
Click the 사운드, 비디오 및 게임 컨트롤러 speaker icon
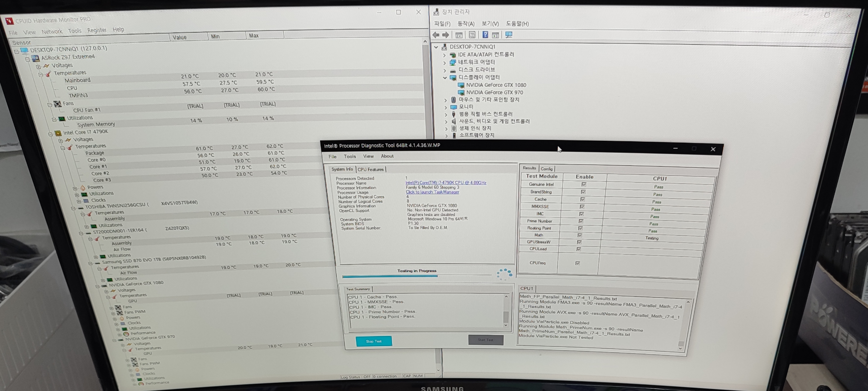pyautogui.click(x=454, y=121)
